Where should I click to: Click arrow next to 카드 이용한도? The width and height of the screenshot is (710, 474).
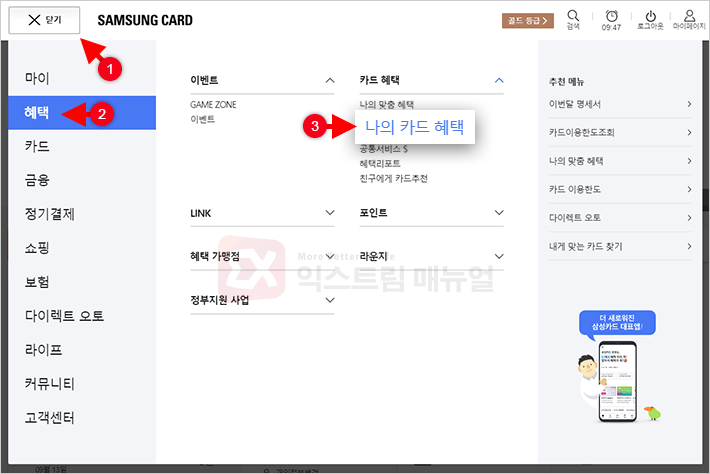(x=689, y=189)
